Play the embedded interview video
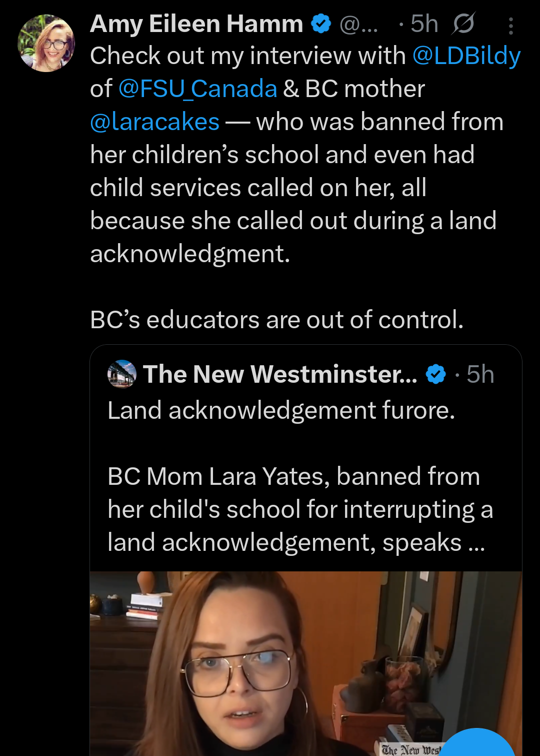The height and width of the screenshot is (756, 540). pos(305,660)
